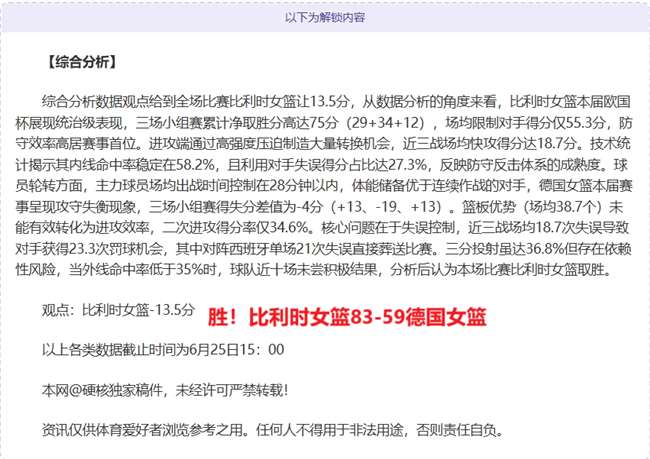The width and height of the screenshot is (650, 459).
Task: Click the paragraph line starting '性风险，当外线命中率'
Action: tap(314, 270)
